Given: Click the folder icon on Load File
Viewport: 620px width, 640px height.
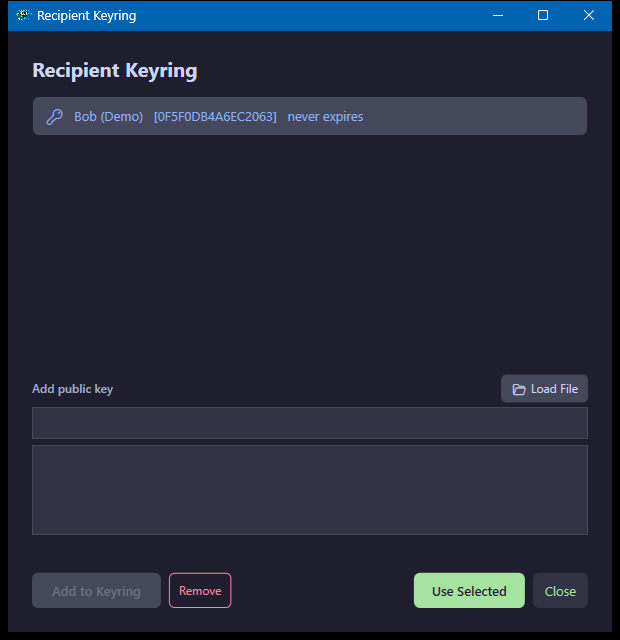Looking at the screenshot, I should point(519,389).
